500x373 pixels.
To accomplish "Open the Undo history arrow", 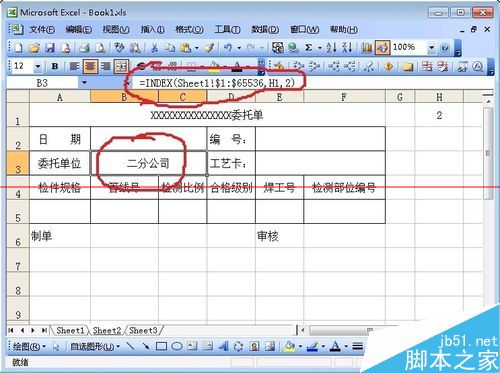I will (x=239, y=48).
